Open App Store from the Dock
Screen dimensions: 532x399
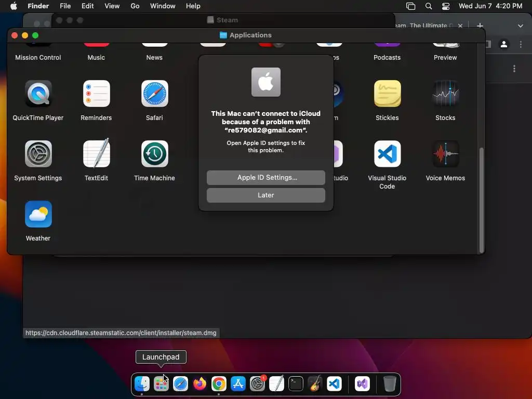pyautogui.click(x=238, y=384)
